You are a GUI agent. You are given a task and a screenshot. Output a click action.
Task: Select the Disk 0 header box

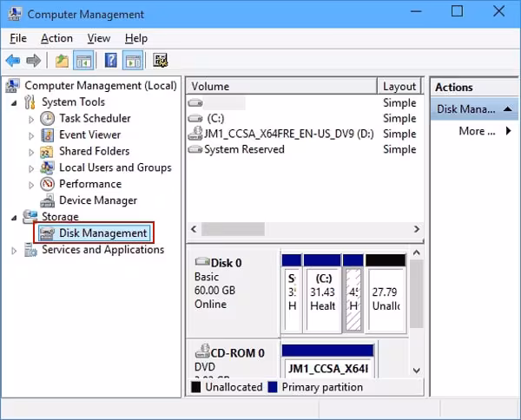pyautogui.click(x=233, y=292)
